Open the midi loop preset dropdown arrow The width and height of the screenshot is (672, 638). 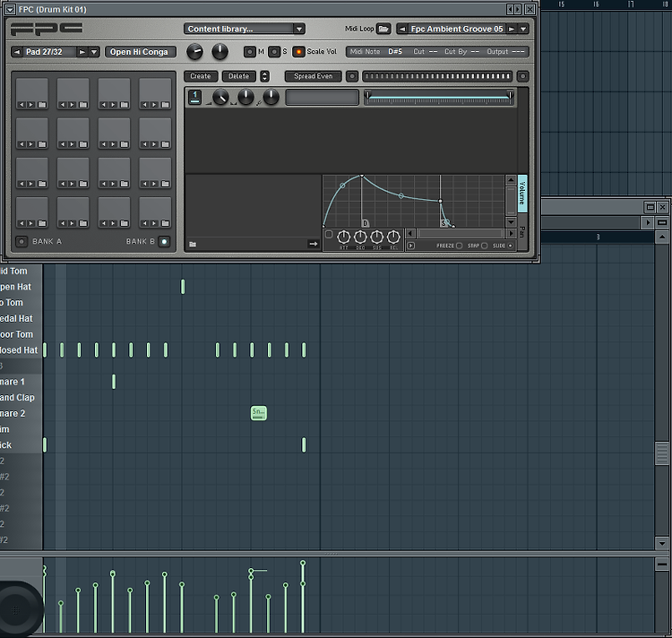523,30
